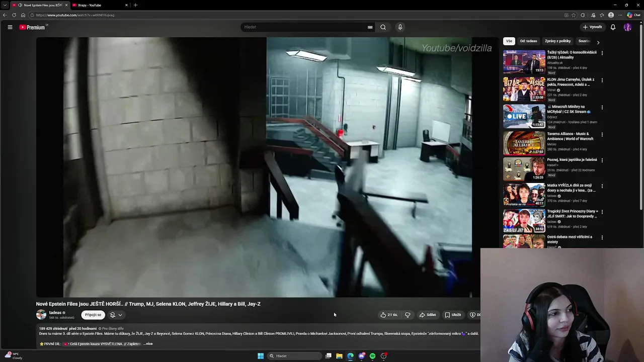644x362 pixels.
Task: Open Task View on taskbar
Action: [x=329, y=356]
